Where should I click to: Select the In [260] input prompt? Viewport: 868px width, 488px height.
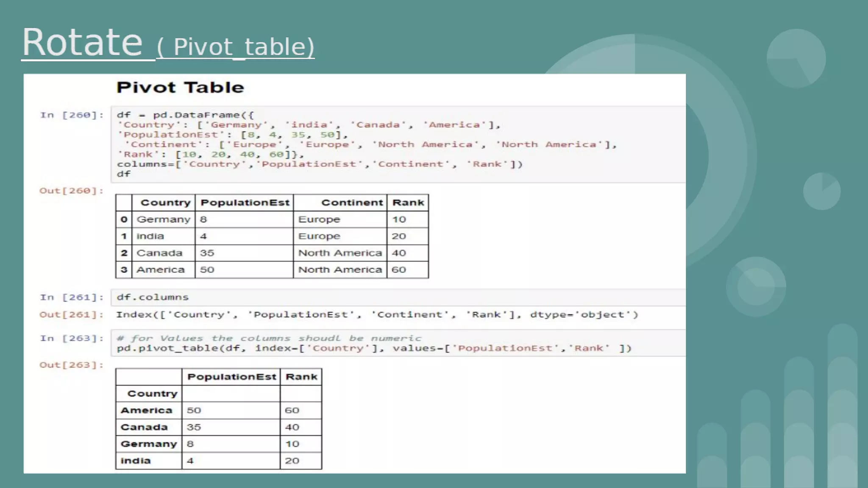(72, 115)
